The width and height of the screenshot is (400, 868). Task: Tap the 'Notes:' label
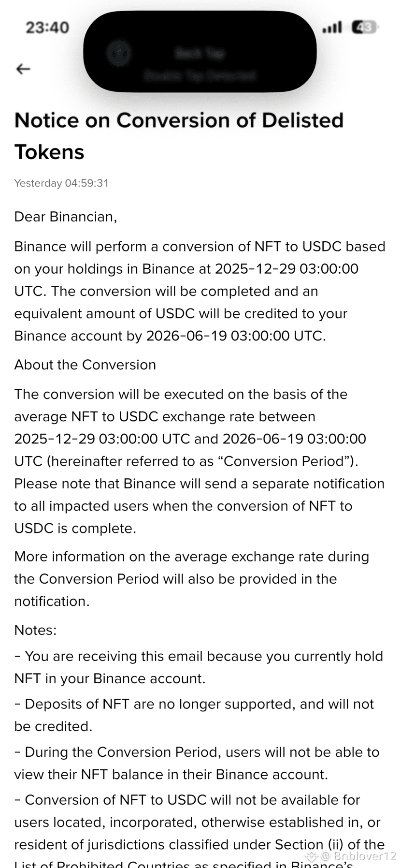pyautogui.click(x=35, y=630)
